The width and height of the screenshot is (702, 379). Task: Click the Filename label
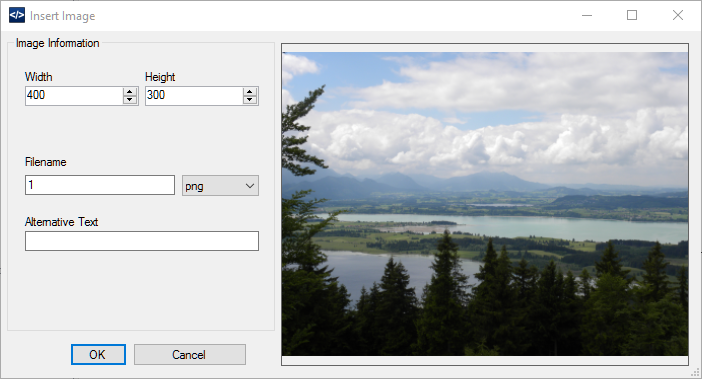(46, 162)
